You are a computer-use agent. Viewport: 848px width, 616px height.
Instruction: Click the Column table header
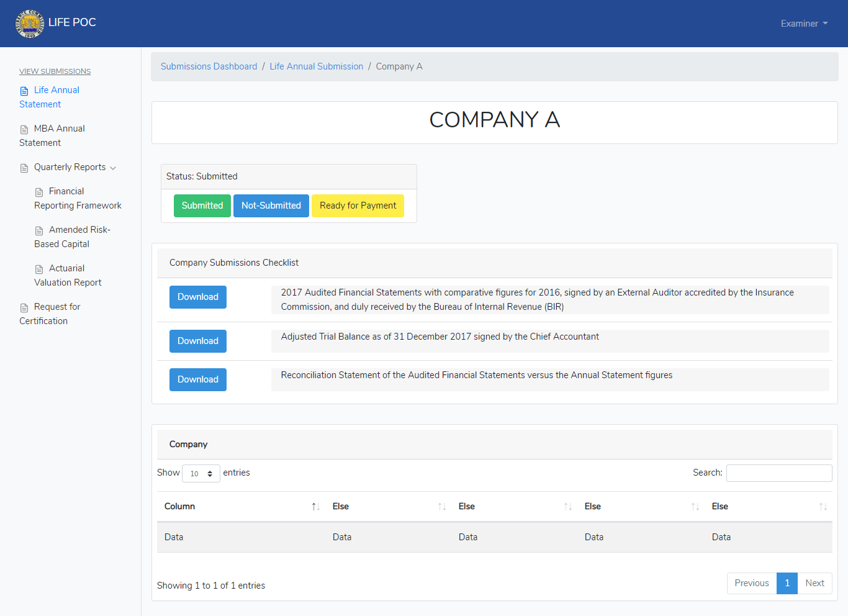click(241, 507)
